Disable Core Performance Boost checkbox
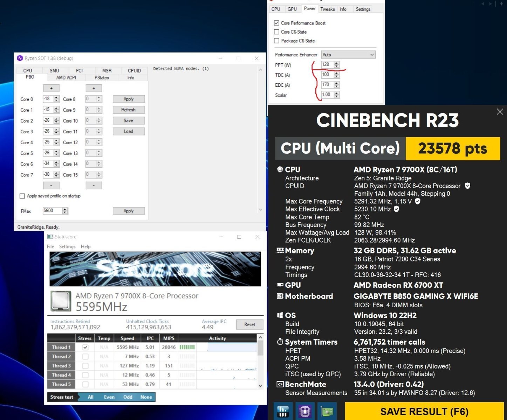 (x=276, y=23)
